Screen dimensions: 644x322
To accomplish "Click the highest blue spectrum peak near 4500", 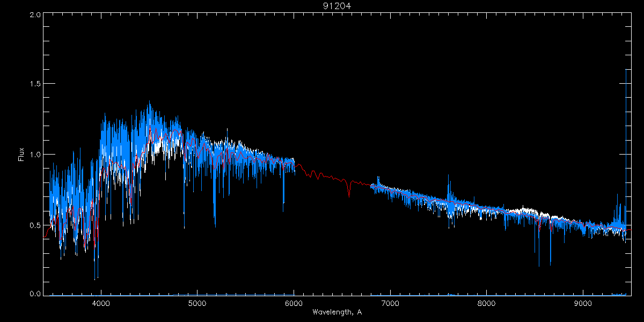I will [149, 103].
